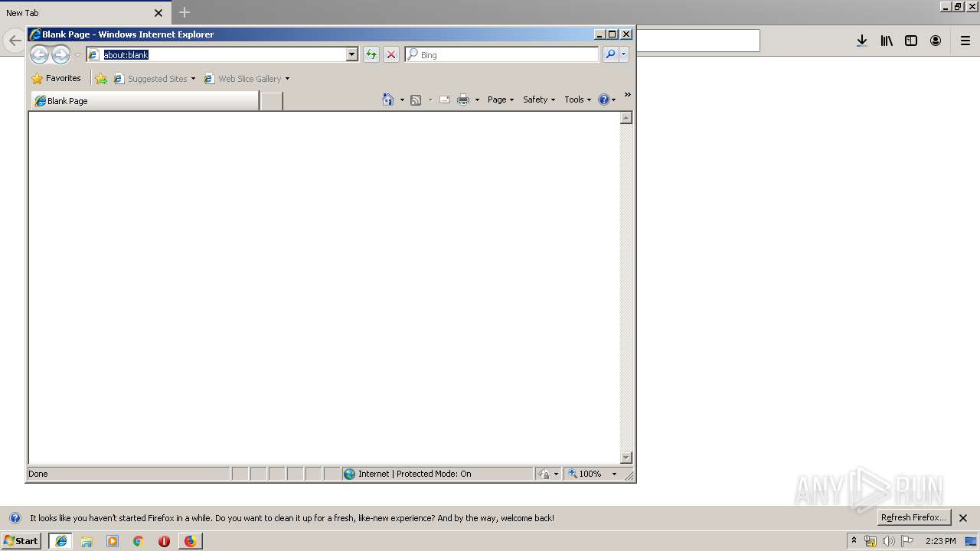
Task: Click the Home icon in command bar
Action: [388, 99]
